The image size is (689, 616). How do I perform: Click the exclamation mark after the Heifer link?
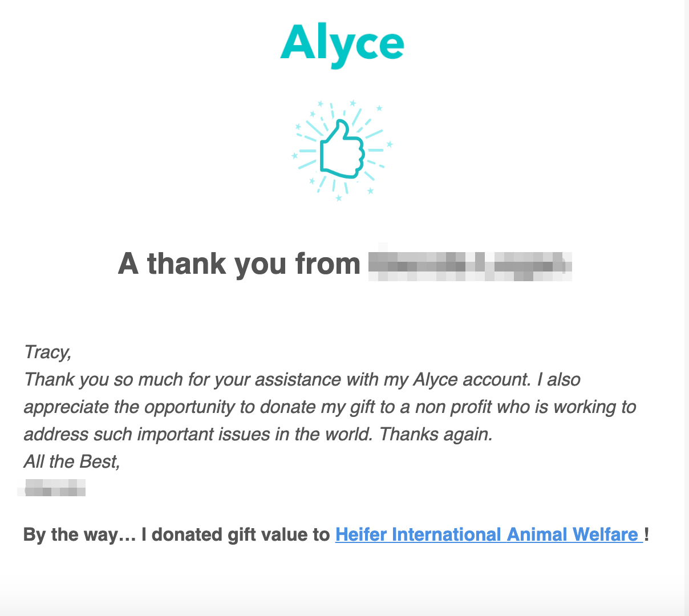coord(647,534)
